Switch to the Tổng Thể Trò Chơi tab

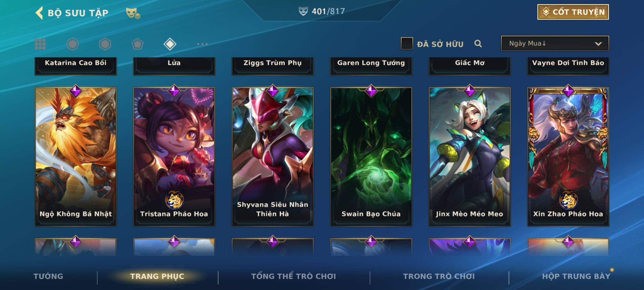294,276
